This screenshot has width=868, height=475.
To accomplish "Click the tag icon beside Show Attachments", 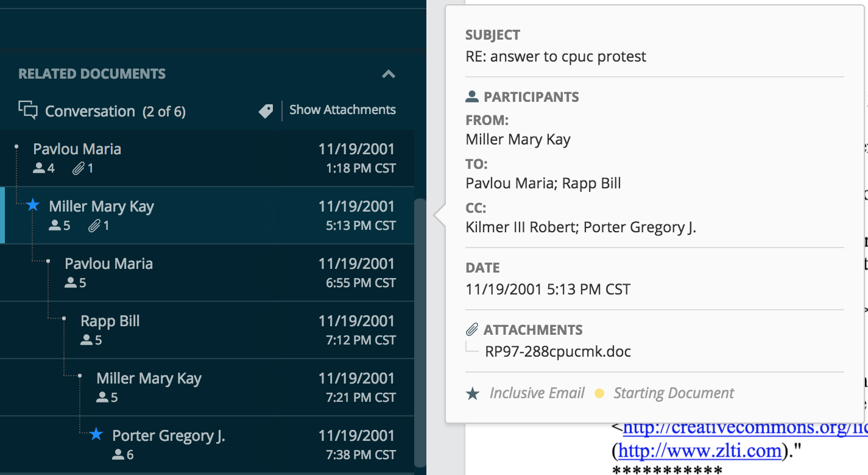I will tap(266, 111).
